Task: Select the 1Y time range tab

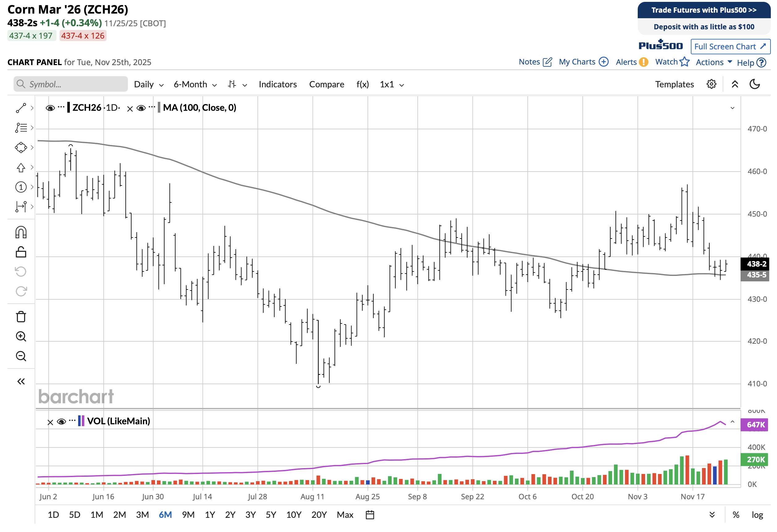Action: pos(210,515)
